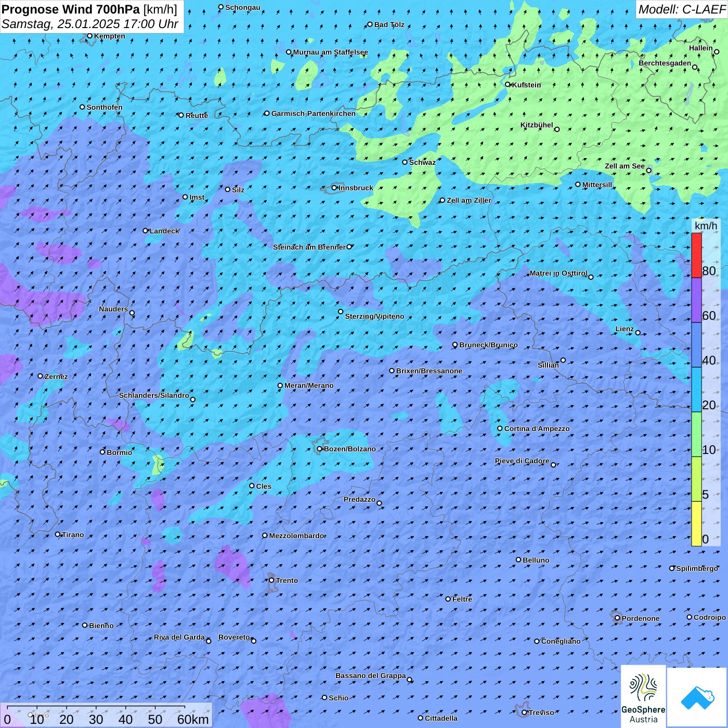Click the 'Zell am Ziller' label
Screen dimensions: 728x728
pyautogui.click(x=469, y=200)
